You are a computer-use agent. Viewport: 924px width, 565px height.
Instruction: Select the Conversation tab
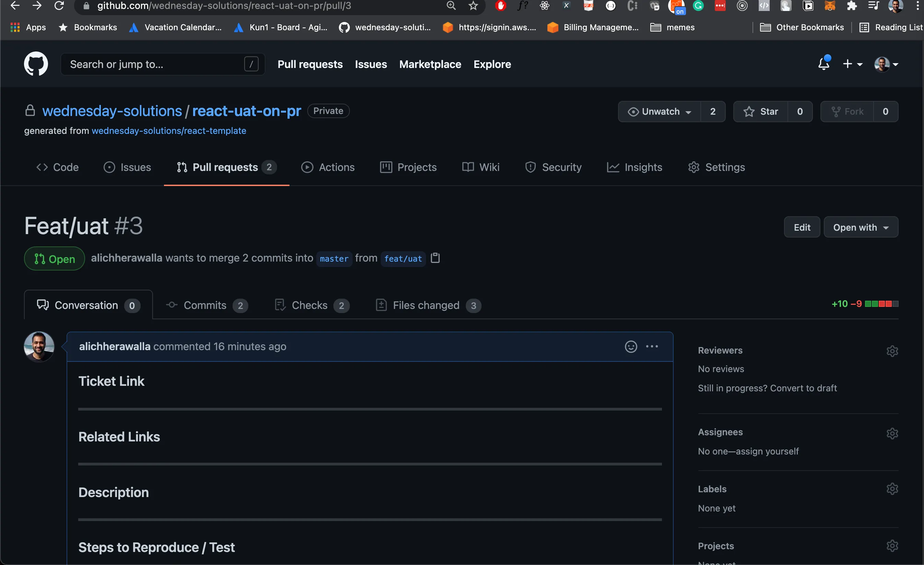88,305
